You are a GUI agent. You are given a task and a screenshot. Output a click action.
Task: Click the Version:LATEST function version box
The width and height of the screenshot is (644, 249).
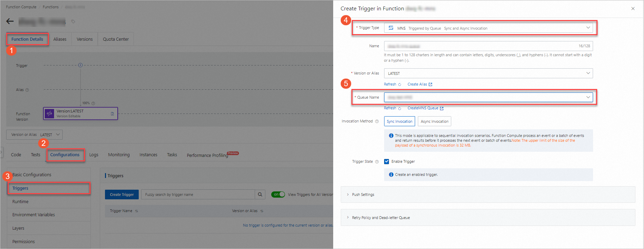click(x=81, y=113)
